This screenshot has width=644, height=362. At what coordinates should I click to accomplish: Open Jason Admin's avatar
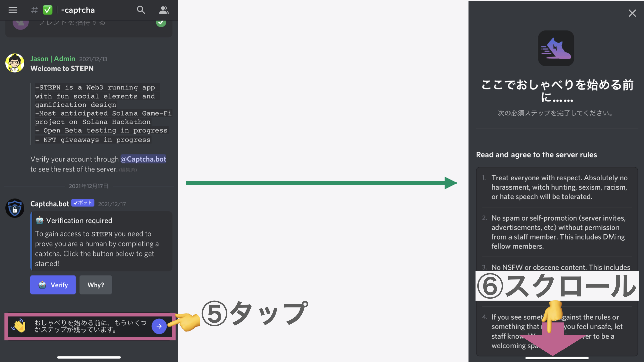(15, 63)
